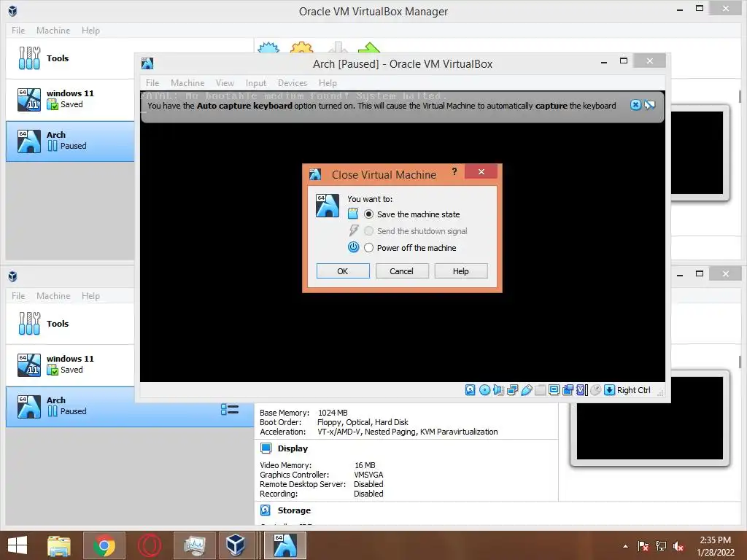Select Arch Paused entry in lower Manager list
The image size is (747, 560).
point(130,406)
